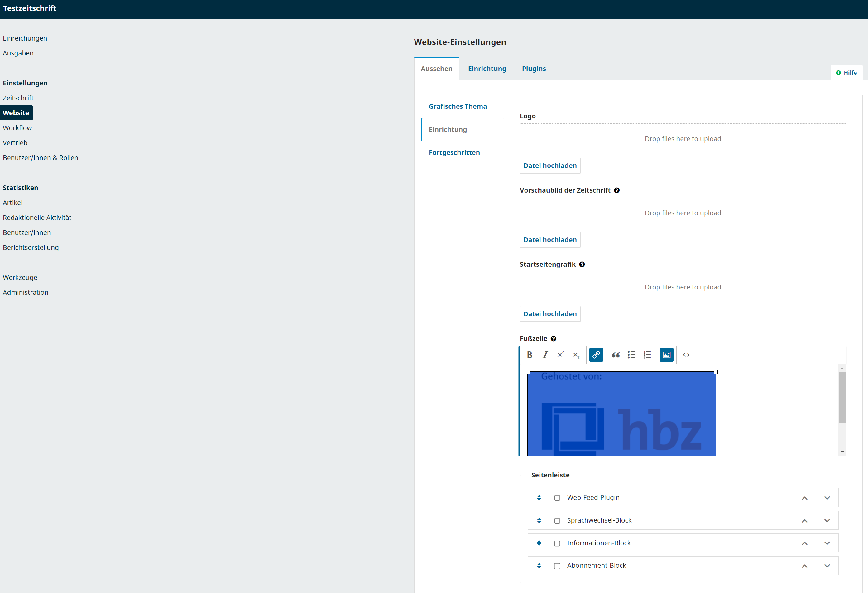
Task: Apply italic formatting in footer editor
Action: (x=545, y=355)
